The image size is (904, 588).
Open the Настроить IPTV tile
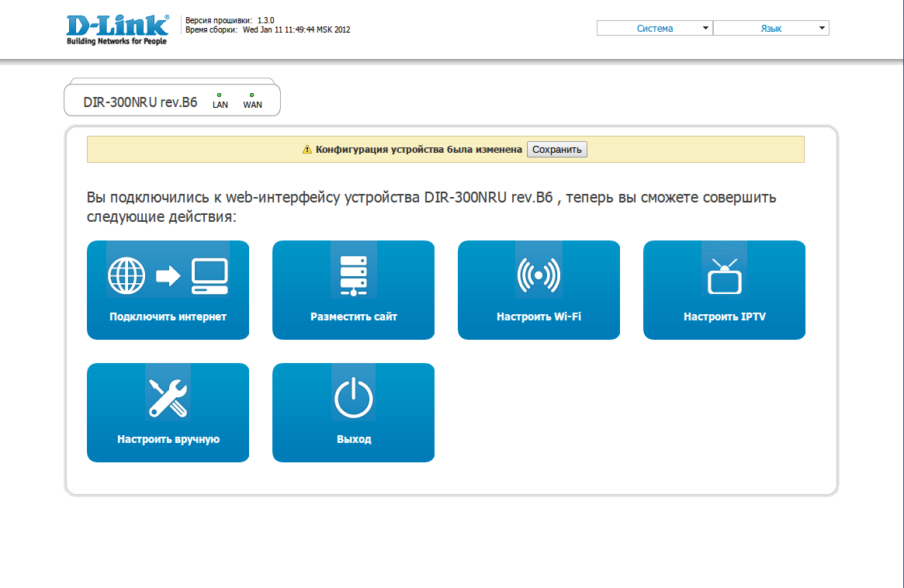724,290
